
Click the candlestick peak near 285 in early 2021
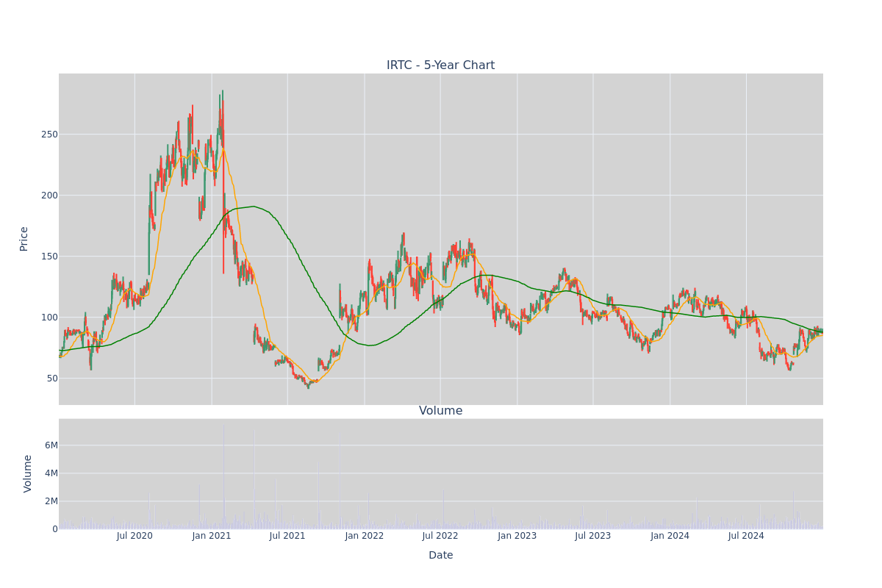(223, 94)
